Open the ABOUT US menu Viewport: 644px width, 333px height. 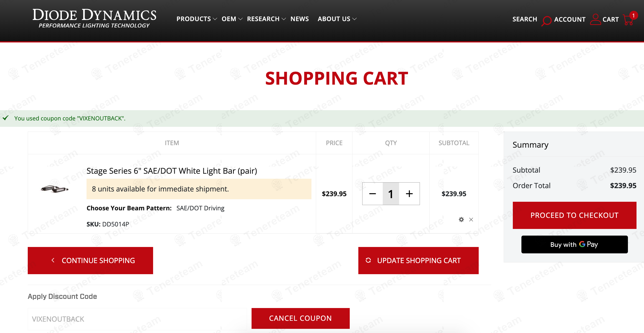click(x=334, y=19)
